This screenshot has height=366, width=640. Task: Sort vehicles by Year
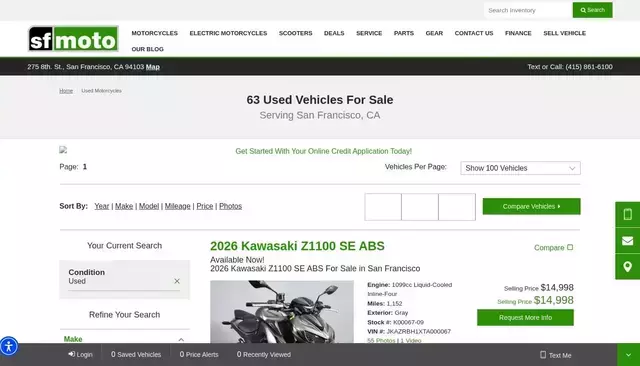coord(102,206)
